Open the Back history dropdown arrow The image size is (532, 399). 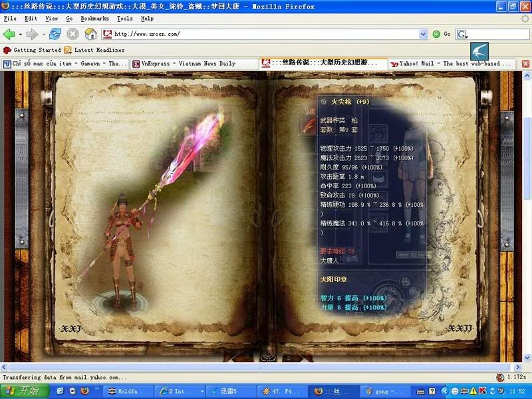(x=21, y=35)
